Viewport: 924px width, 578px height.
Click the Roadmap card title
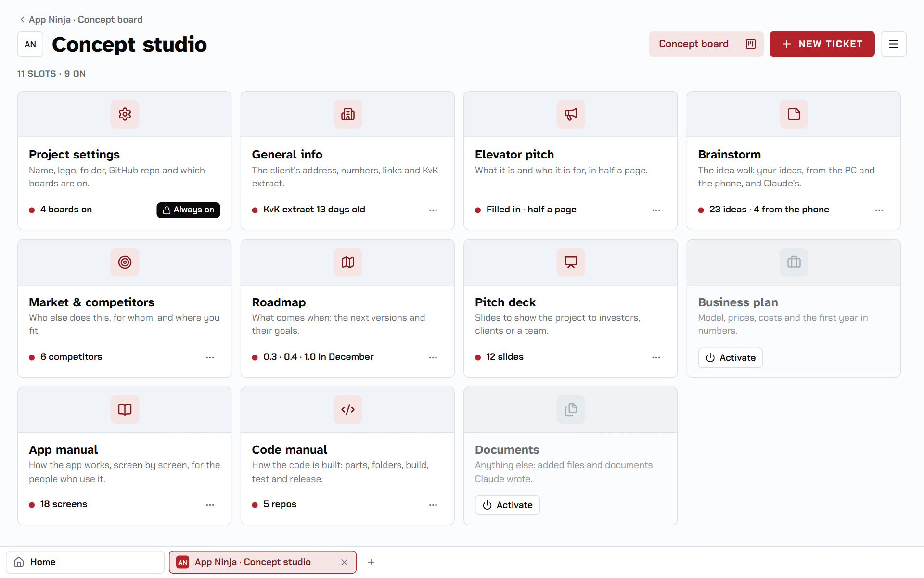pos(279,302)
